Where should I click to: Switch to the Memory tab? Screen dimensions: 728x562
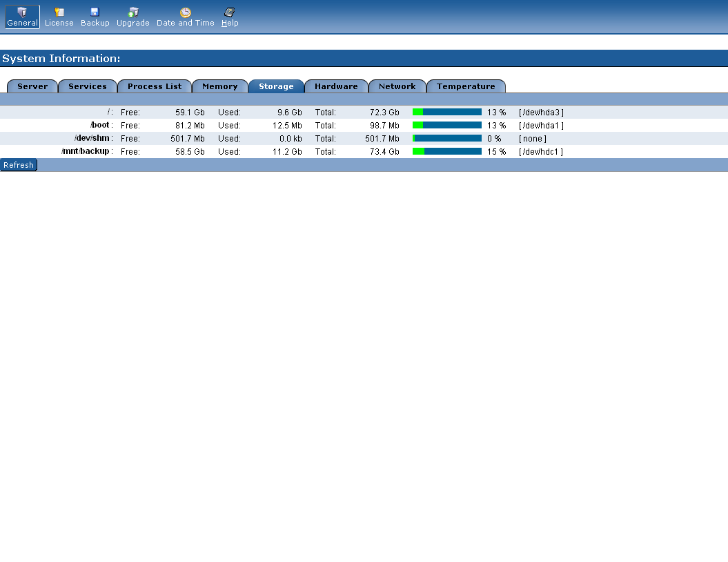tap(219, 86)
